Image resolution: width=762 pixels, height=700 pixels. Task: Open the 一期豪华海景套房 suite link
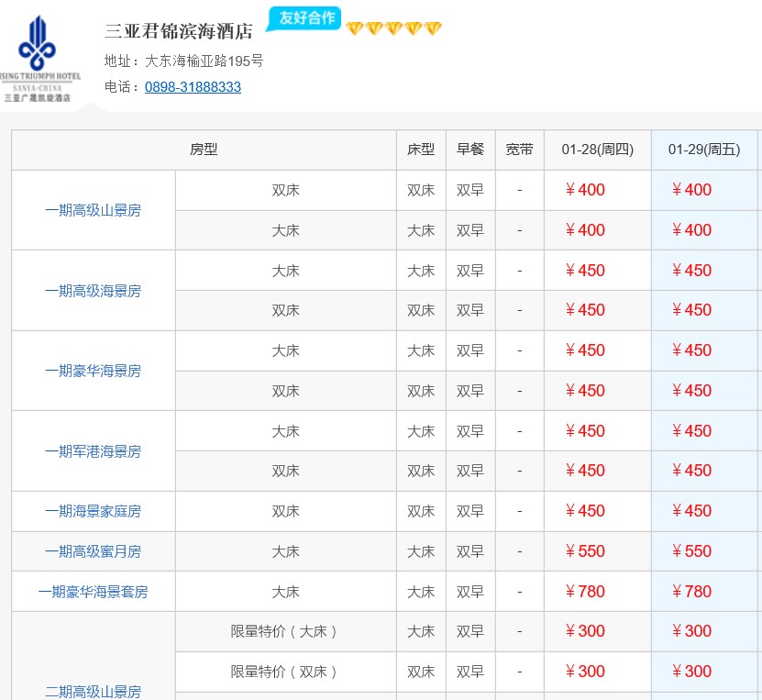tap(93, 592)
